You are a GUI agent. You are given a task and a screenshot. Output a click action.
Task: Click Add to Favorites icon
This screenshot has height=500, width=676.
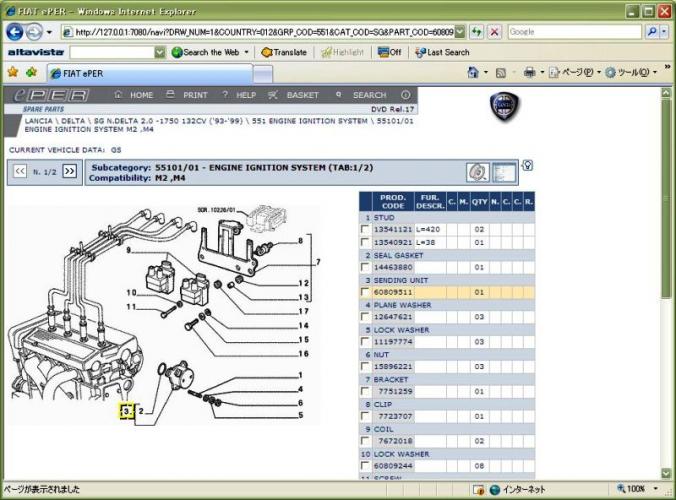pos(31,72)
